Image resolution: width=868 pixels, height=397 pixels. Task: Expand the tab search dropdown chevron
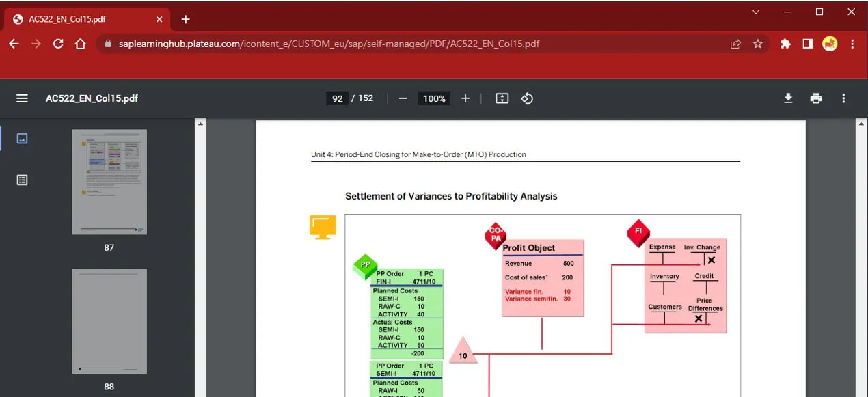click(x=755, y=12)
